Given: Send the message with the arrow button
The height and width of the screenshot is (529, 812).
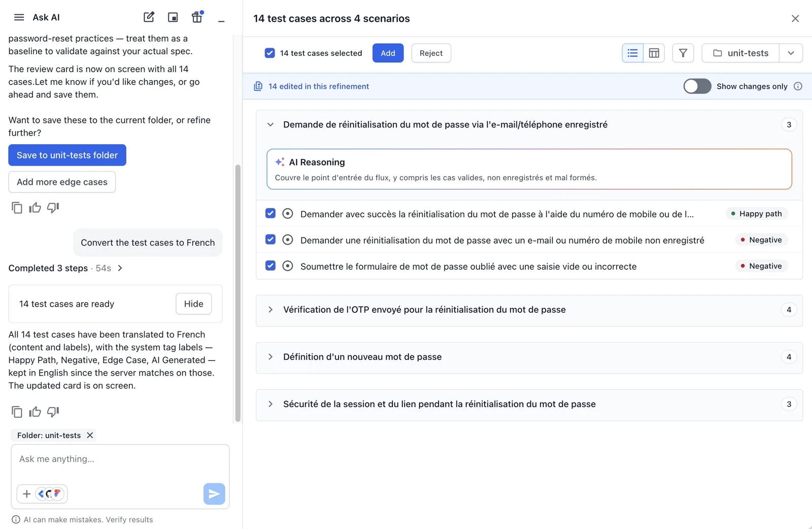Looking at the screenshot, I should [214, 494].
